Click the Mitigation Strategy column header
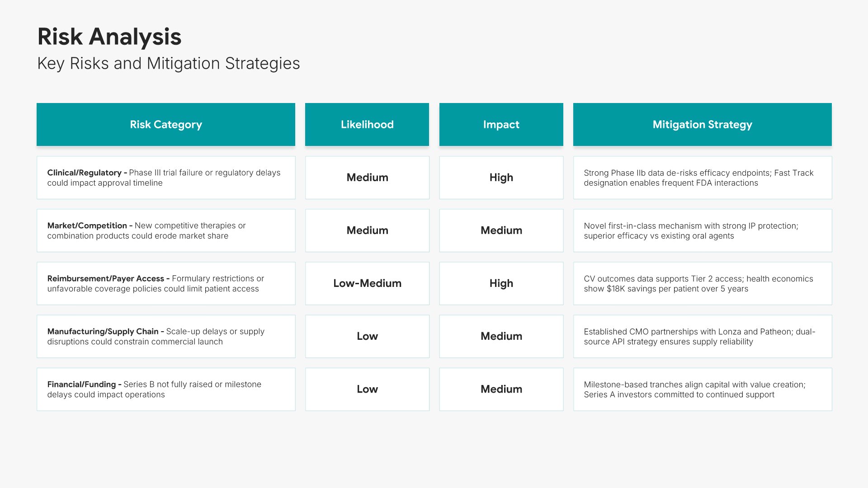Viewport: 868px width, 488px height. coord(702,125)
